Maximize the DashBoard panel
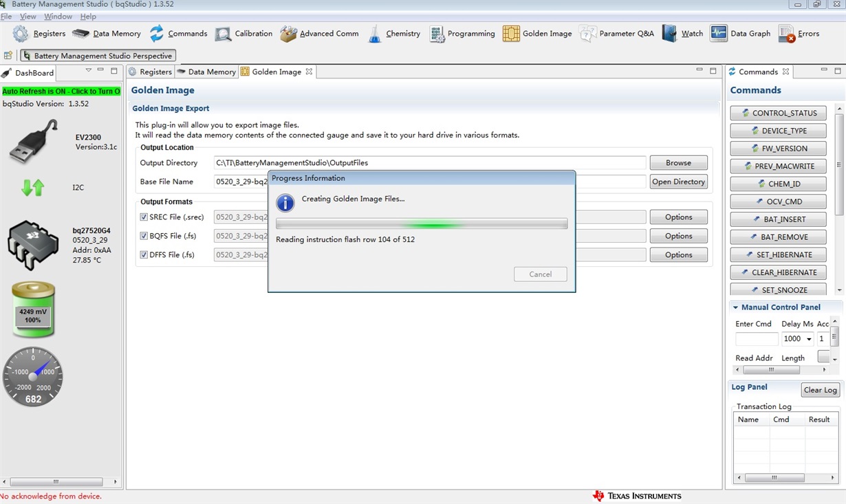The height and width of the screenshot is (504, 846). click(114, 70)
